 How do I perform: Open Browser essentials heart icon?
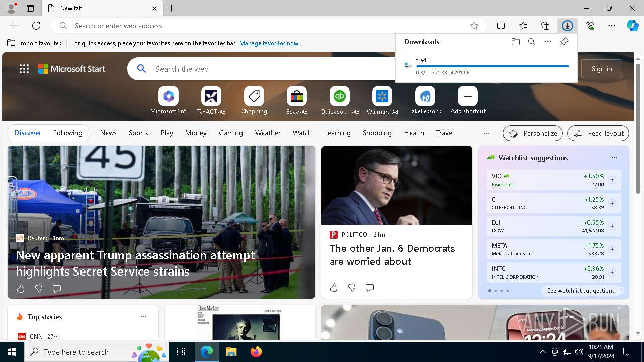590,26
